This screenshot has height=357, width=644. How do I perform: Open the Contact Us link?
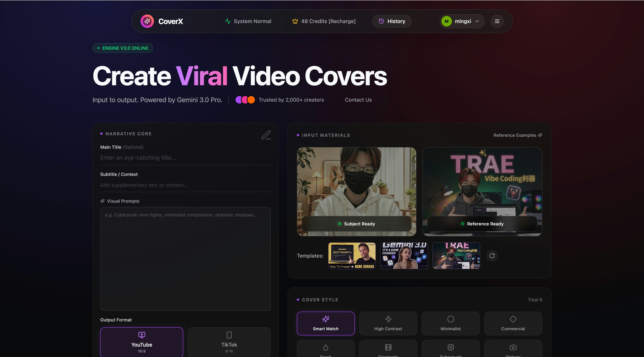(x=358, y=100)
